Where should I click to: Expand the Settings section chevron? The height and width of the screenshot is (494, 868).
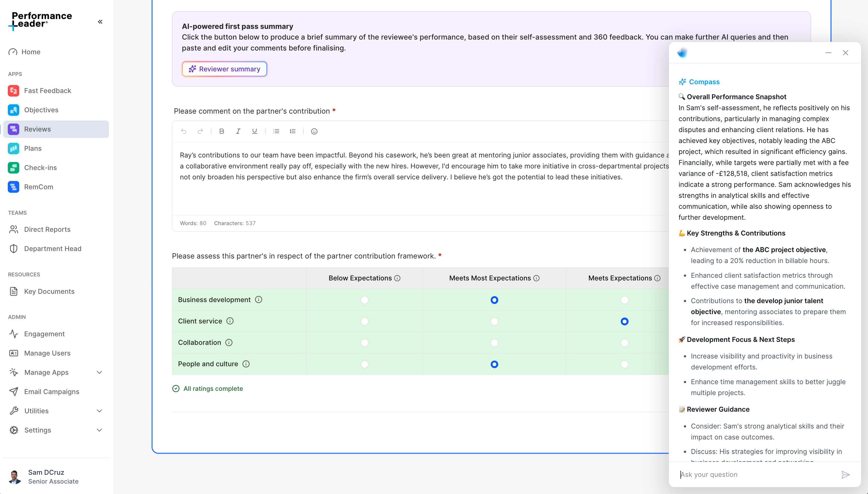coord(99,430)
